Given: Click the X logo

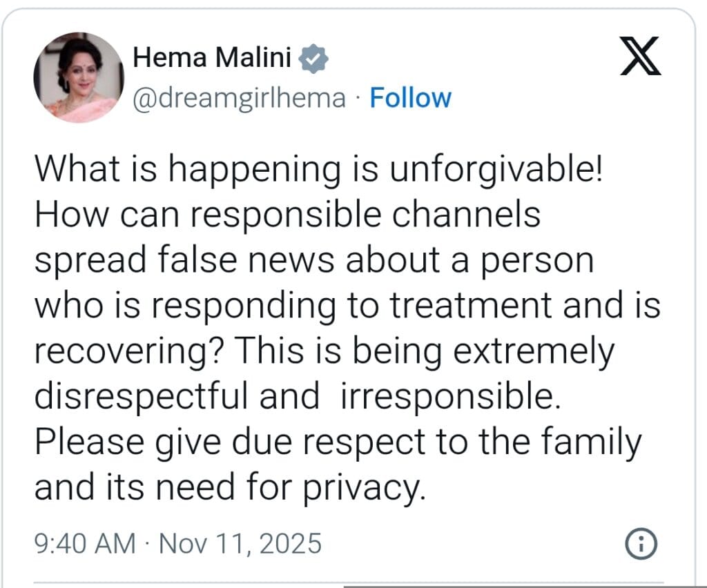Looking at the screenshot, I should click(x=639, y=57).
